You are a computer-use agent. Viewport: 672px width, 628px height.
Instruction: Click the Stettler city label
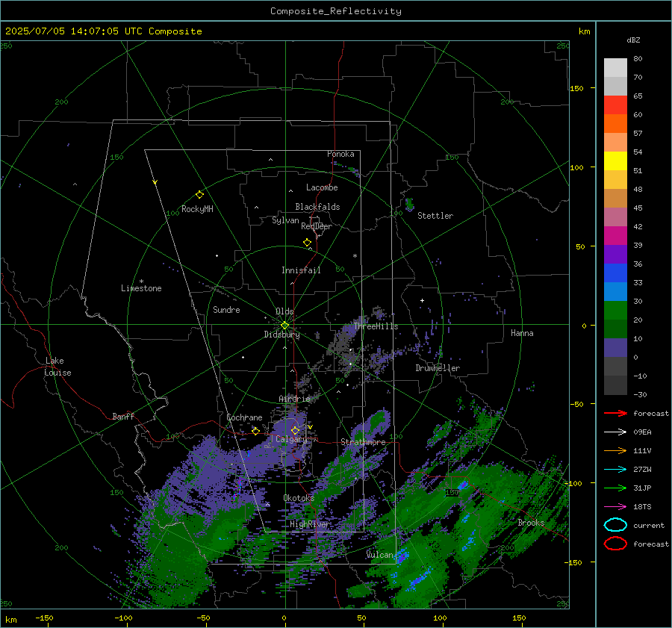435,216
